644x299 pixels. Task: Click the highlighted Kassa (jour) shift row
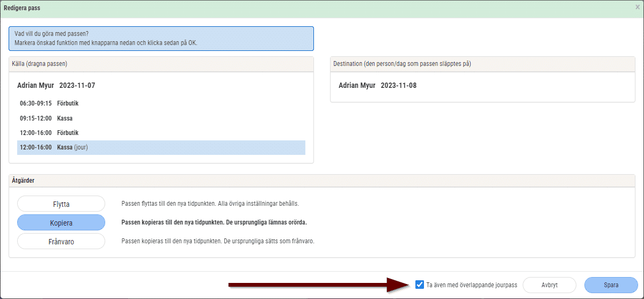pos(161,147)
